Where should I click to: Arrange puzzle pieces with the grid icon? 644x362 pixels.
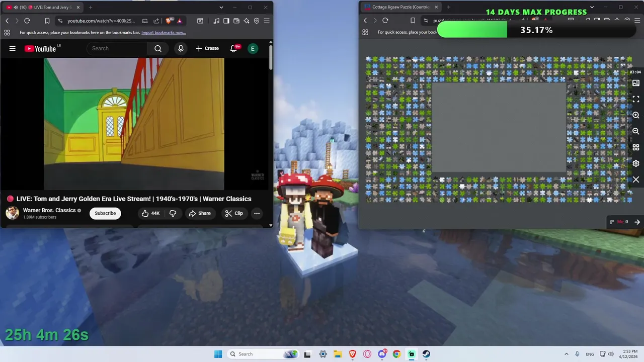tap(636, 147)
